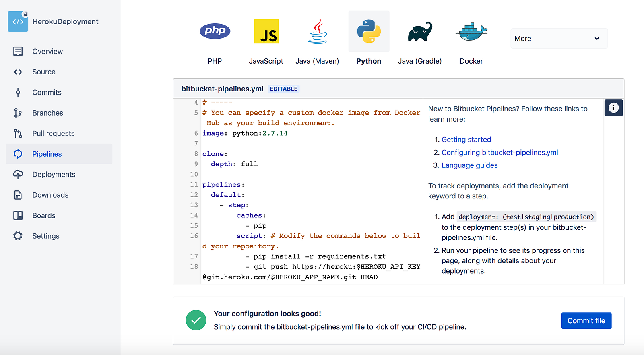Click the Downloads file icon

pos(18,195)
